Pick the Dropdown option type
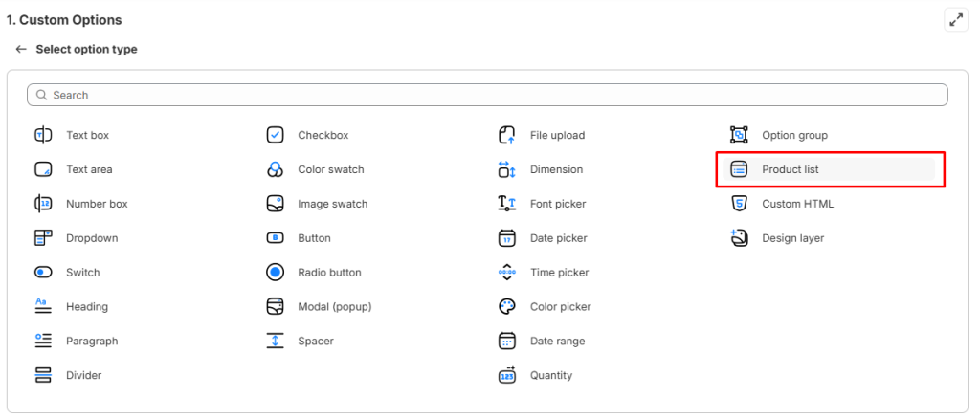The height and width of the screenshot is (419, 980). tap(92, 238)
